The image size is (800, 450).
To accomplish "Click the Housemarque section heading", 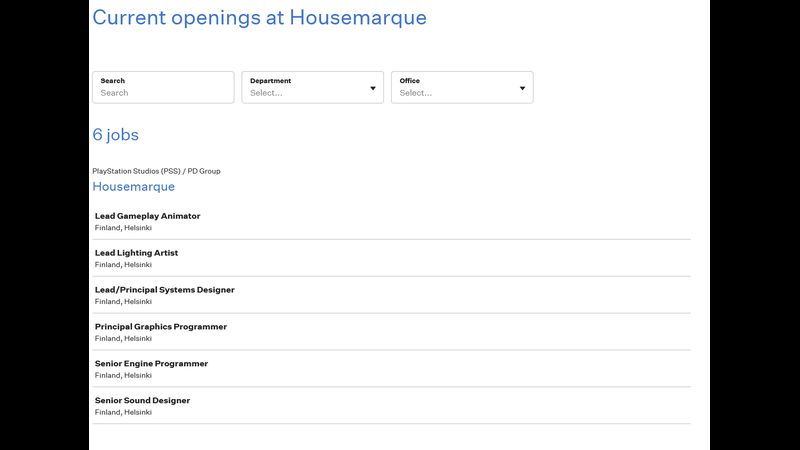I will (134, 187).
